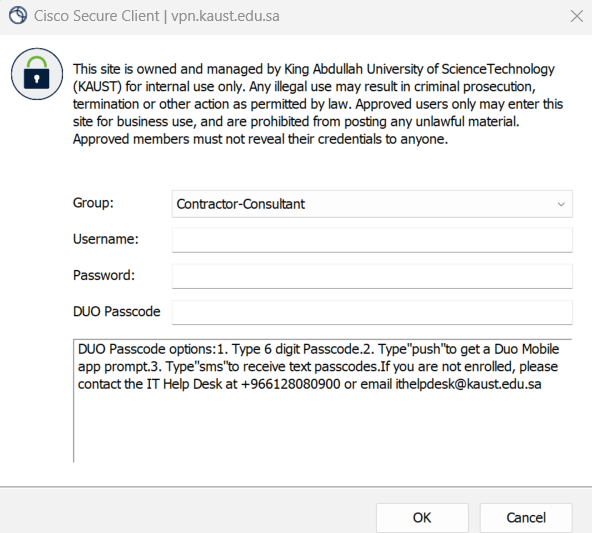This screenshot has width=592, height=533.
Task: Click the Username: label
Action: coord(106,239)
